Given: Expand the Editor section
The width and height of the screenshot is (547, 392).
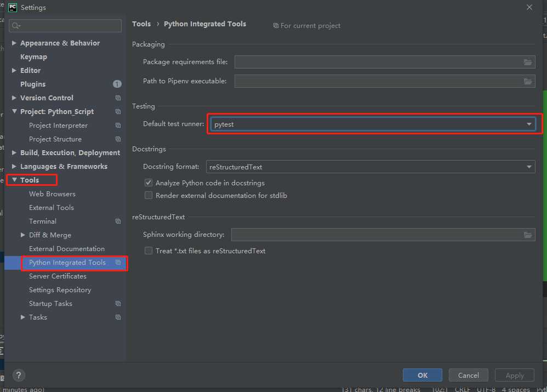Looking at the screenshot, I should click(14, 71).
